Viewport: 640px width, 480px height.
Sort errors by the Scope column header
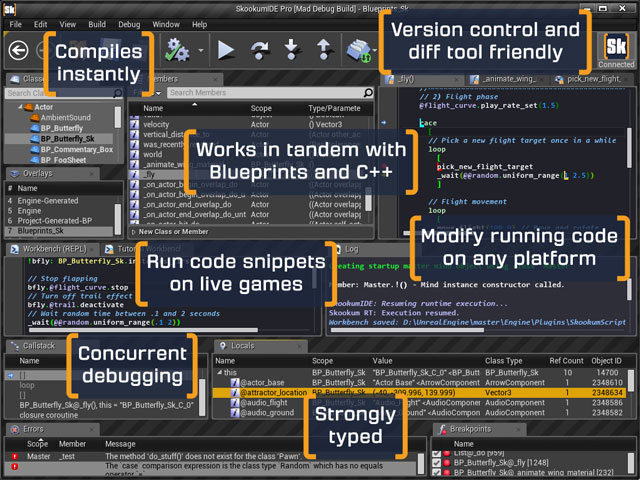click(x=38, y=444)
